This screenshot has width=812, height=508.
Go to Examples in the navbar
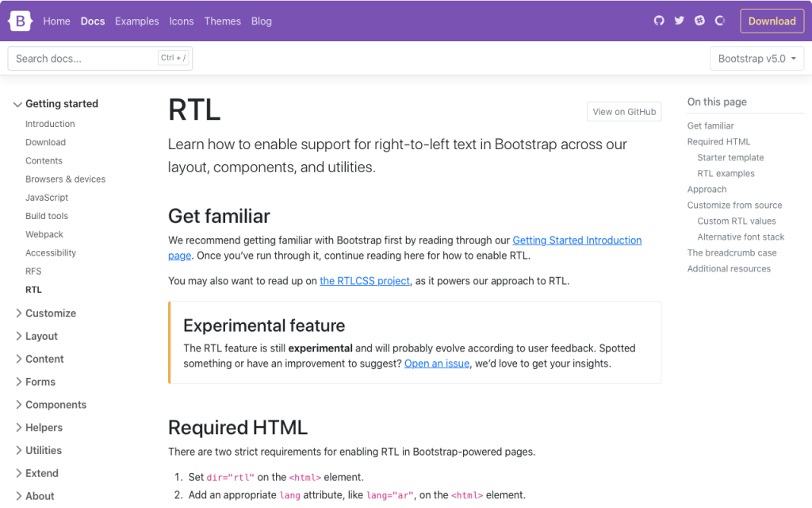pyautogui.click(x=136, y=21)
